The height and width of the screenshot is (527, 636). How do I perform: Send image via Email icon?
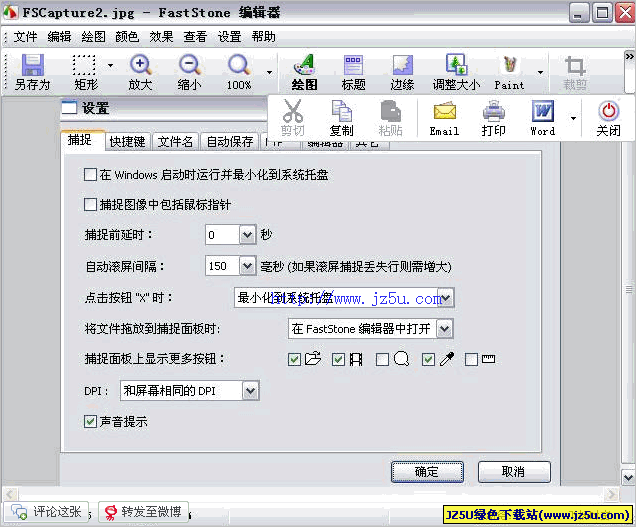pos(444,117)
